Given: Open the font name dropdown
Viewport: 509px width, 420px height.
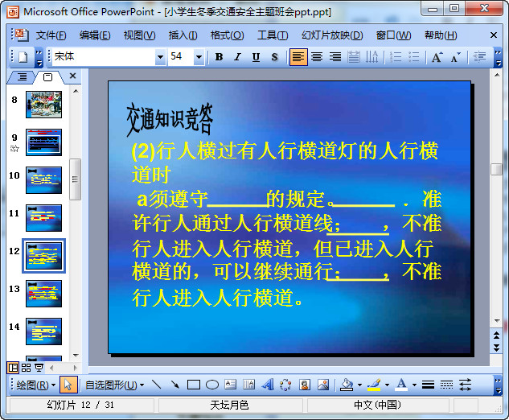Looking at the screenshot, I should 160,57.
